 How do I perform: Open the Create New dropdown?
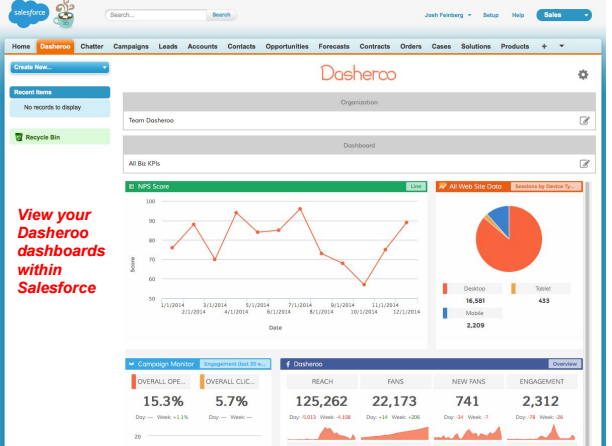click(60, 67)
